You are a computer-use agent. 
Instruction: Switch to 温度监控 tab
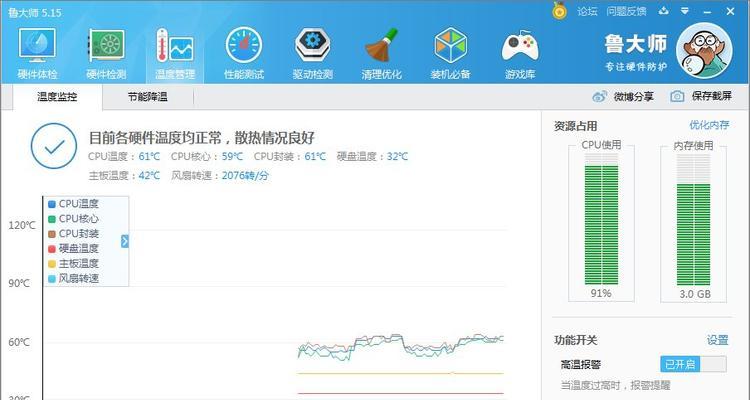57,97
